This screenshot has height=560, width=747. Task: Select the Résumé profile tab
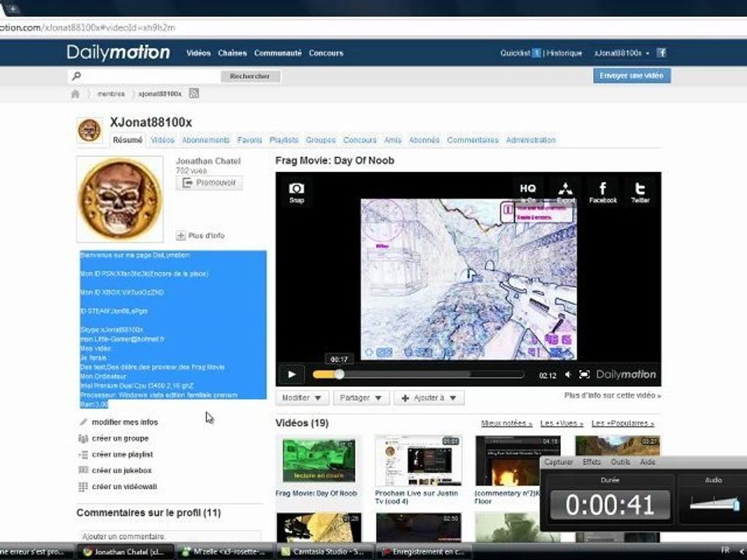coord(127,140)
